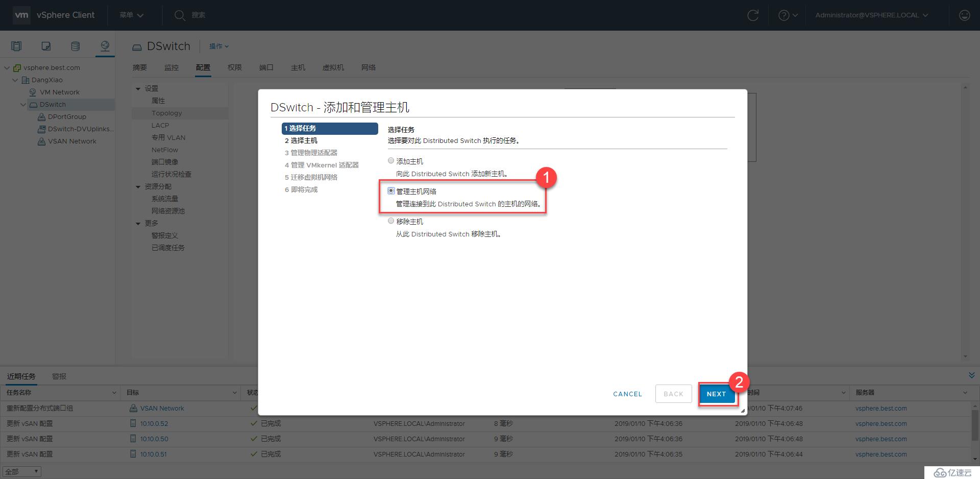Screen dimensions: 980x479
Task: Collapse the 资源分配 section
Action: pos(138,187)
